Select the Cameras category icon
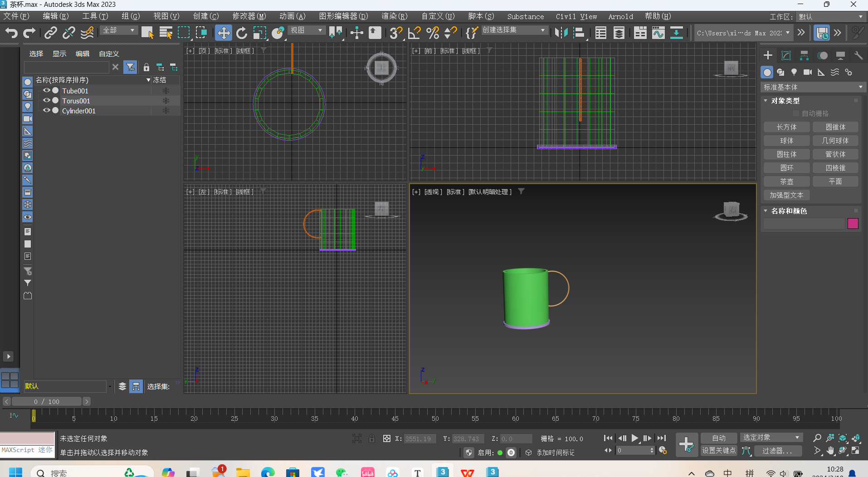Viewport: 868px width, 477px height. (808, 72)
